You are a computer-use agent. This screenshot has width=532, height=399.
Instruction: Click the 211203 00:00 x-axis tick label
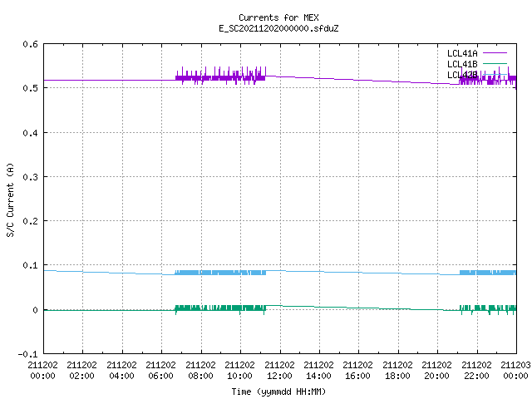pyautogui.click(x=515, y=371)
